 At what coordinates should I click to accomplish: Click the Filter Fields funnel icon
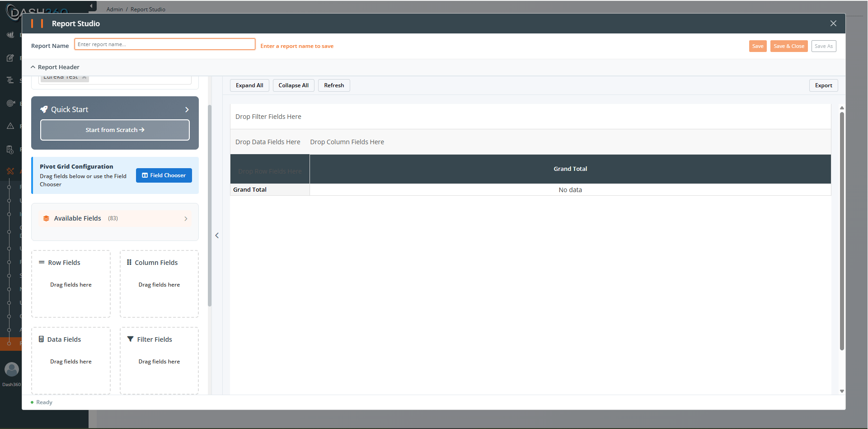130,339
